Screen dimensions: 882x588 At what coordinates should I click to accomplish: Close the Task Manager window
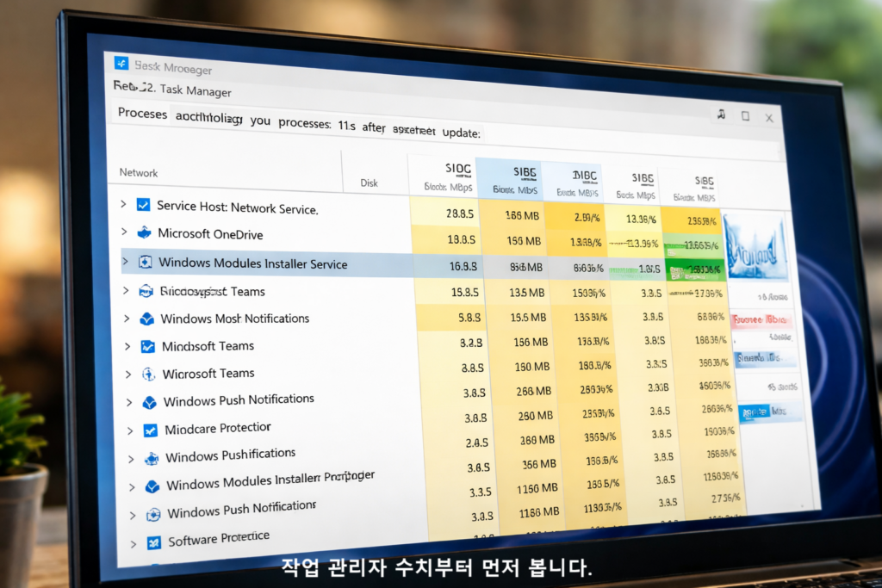click(x=769, y=117)
